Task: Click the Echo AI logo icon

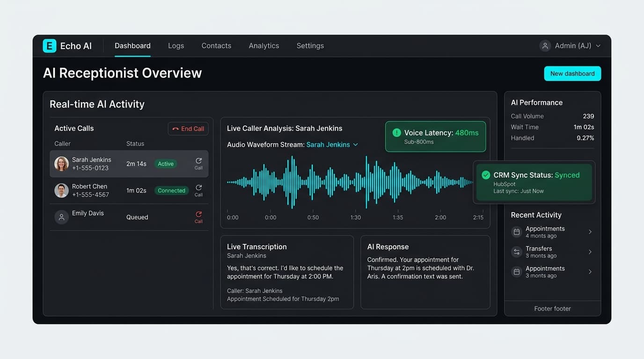Action: click(x=50, y=46)
